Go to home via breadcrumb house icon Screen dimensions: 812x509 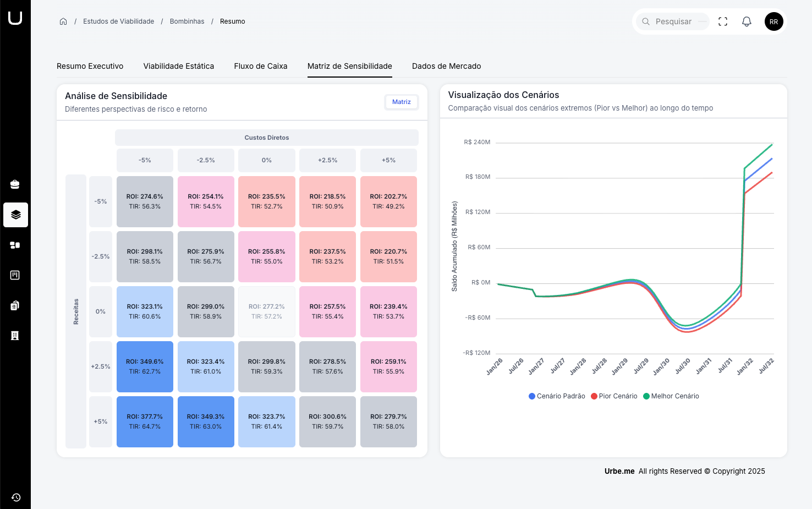coord(63,21)
